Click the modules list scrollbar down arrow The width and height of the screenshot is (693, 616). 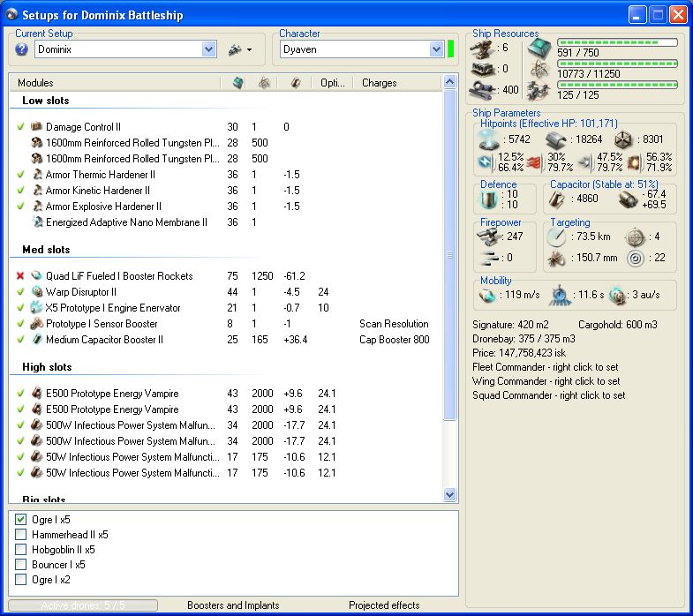(449, 496)
